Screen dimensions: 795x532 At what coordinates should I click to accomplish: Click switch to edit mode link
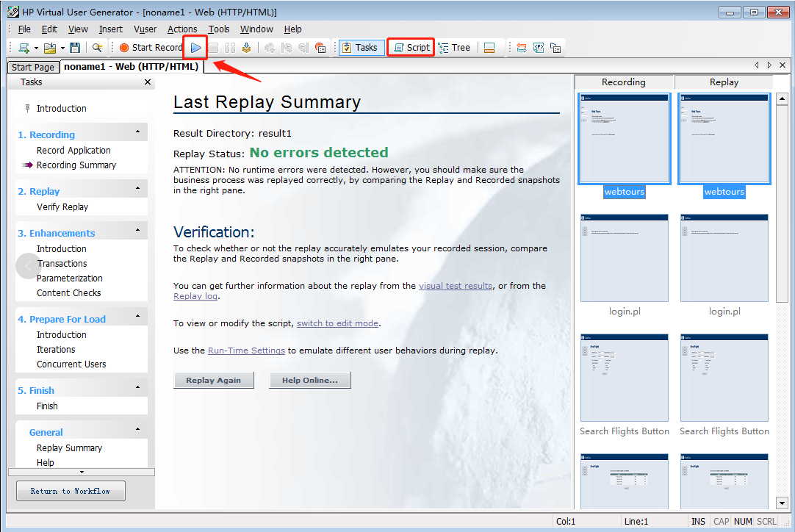pyautogui.click(x=338, y=323)
